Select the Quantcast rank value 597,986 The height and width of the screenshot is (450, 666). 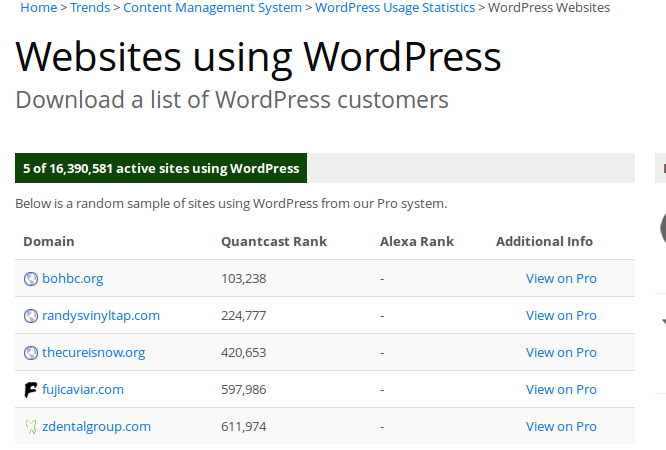point(244,390)
